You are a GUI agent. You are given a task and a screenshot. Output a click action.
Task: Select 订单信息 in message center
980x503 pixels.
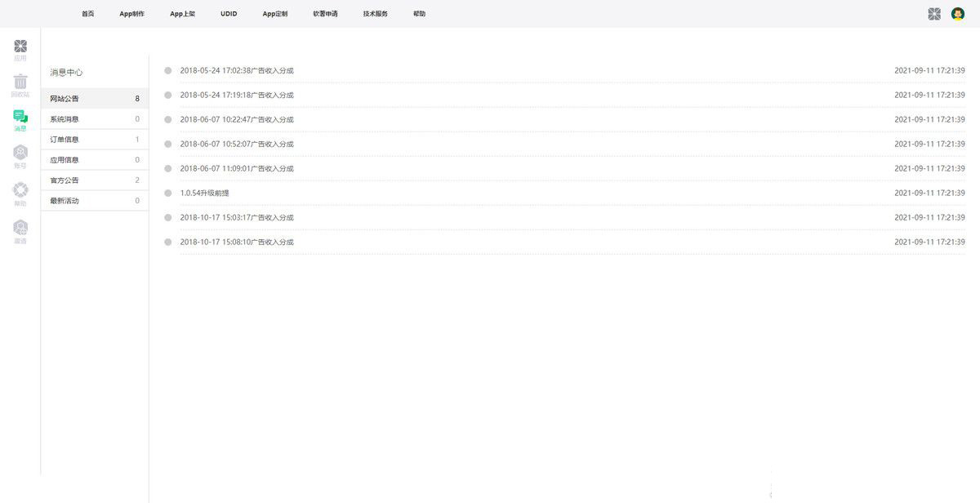tap(65, 140)
